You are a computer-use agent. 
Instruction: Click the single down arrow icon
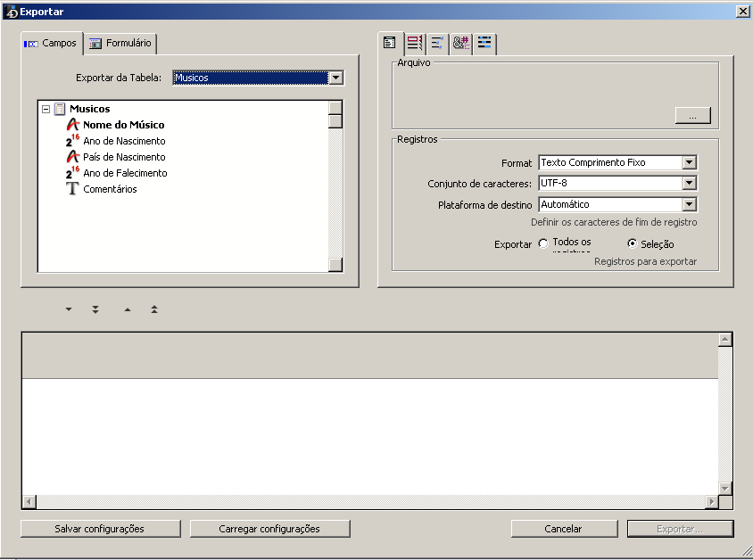point(69,310)
